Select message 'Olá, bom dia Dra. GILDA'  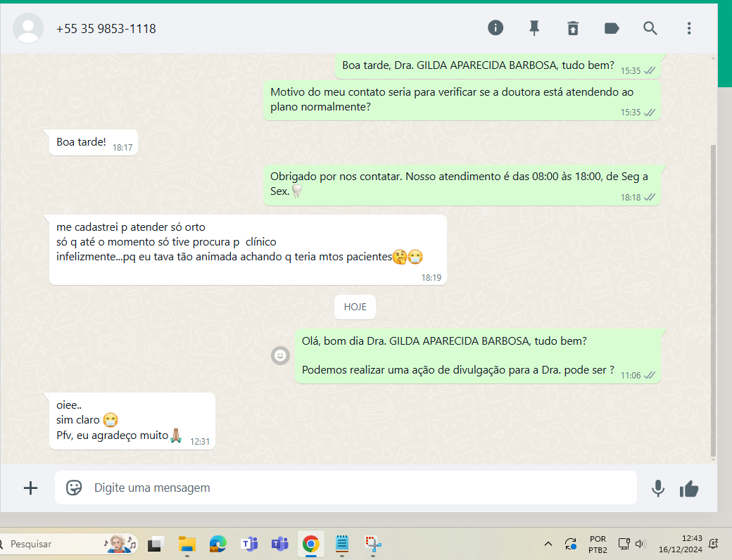click(x=478, y=357)
